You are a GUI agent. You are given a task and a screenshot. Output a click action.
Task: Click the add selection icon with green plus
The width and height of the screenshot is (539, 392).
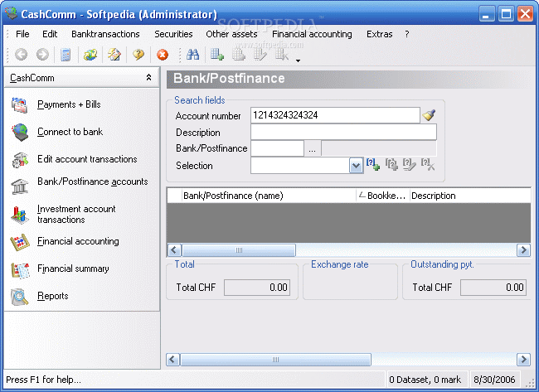coord(373,164)
